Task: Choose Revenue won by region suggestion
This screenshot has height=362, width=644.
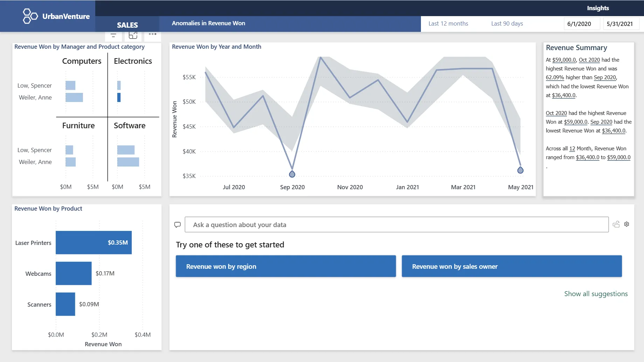Action: pyautogui.click(x=286, y=266)
